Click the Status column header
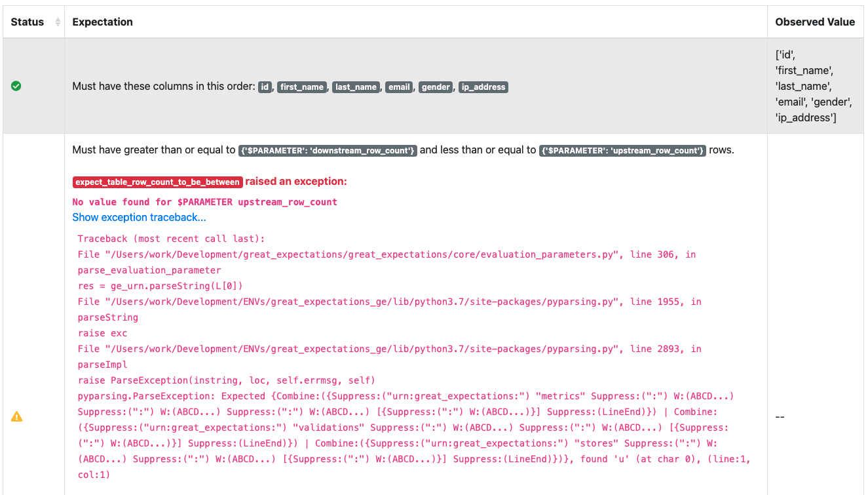 click(34, 22)
